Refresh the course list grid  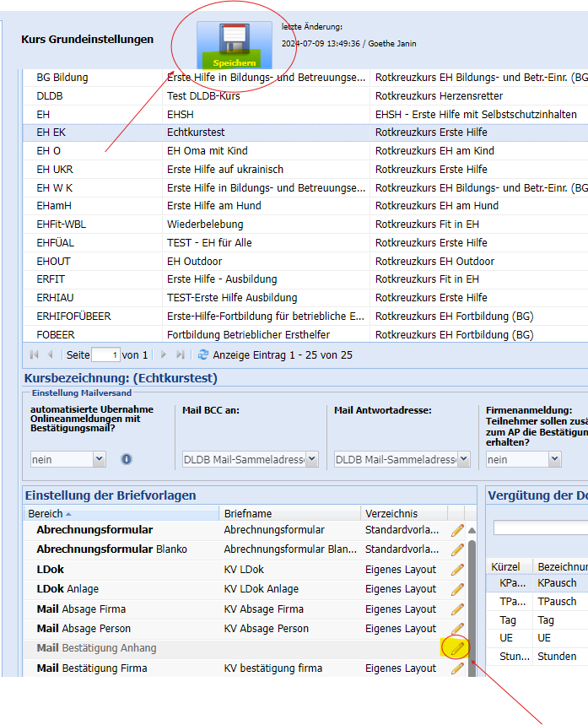(x=203, y=355)
